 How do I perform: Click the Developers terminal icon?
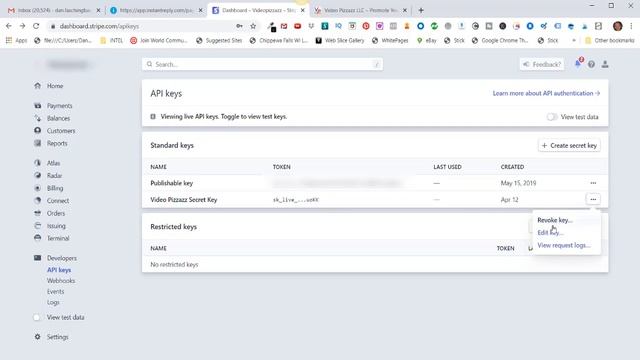[38, 258]
